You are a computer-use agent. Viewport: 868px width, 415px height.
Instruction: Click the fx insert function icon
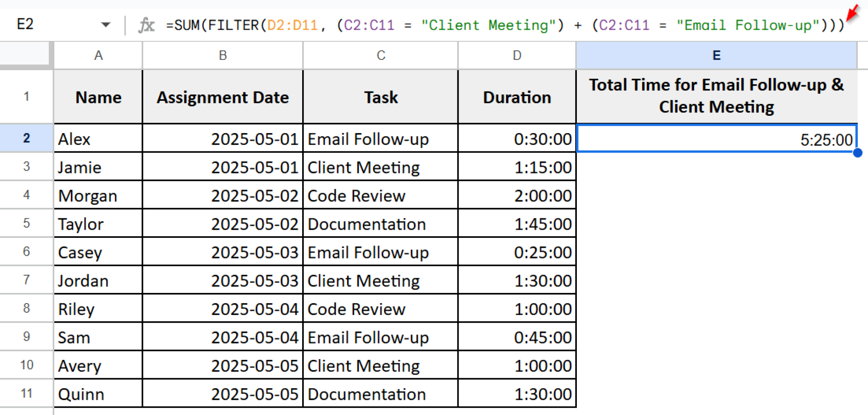pyautogui.click(x=146, y=24)
